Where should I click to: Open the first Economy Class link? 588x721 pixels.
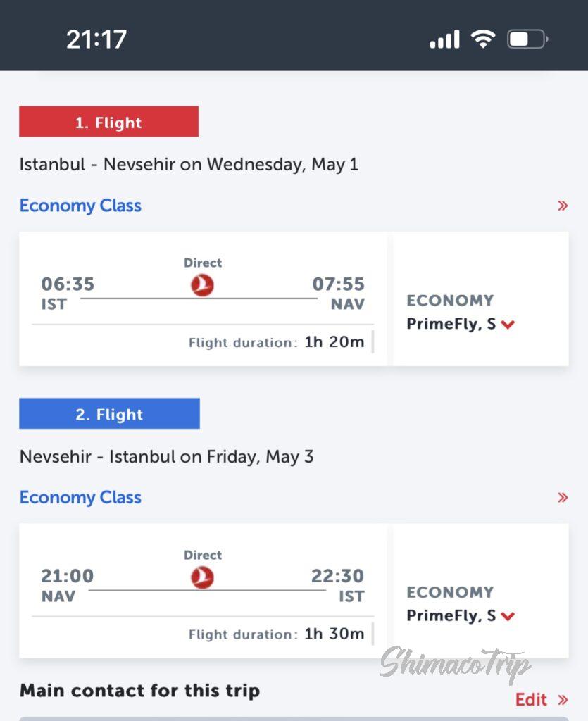click(x=80, y=206)
